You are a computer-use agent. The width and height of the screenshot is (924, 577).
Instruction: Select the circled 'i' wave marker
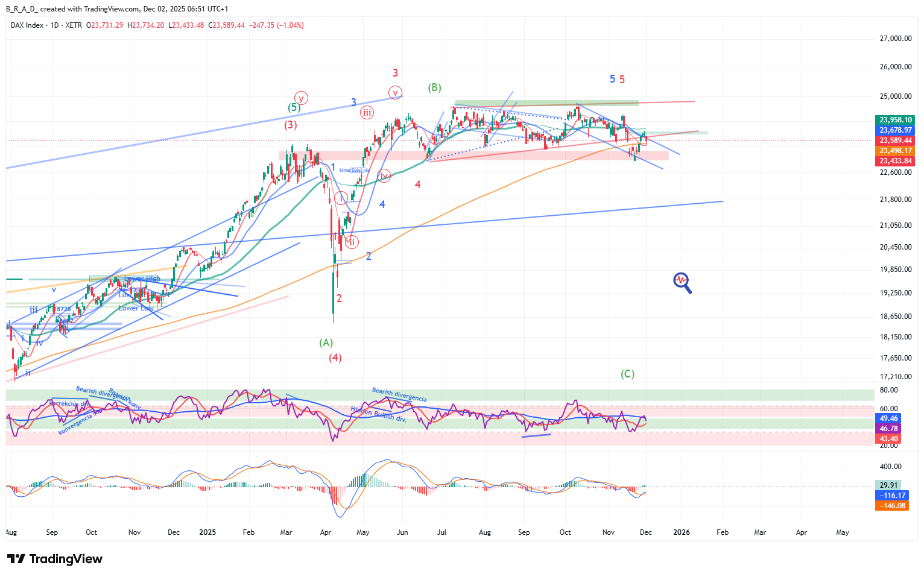click(x=341, y=198)
